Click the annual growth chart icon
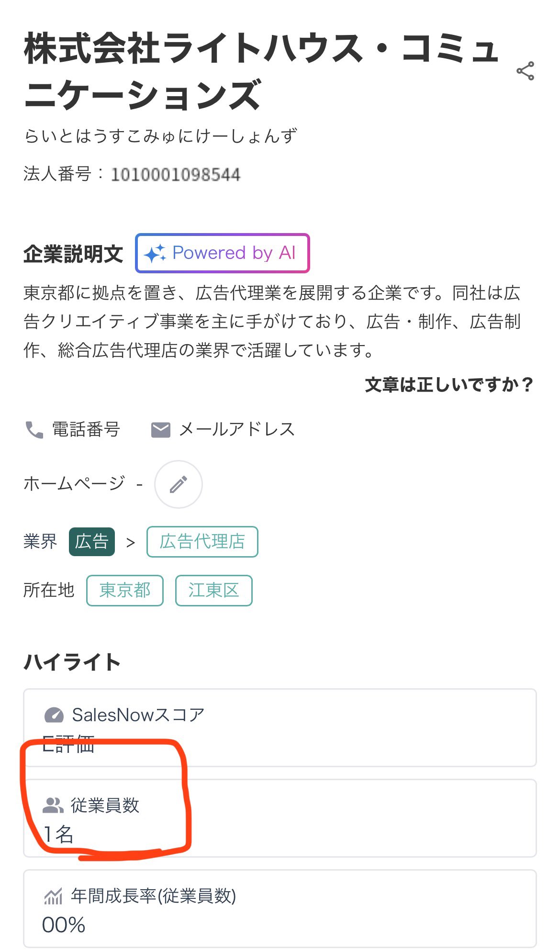This screenshot has width=560, height=951. point(53,896)
